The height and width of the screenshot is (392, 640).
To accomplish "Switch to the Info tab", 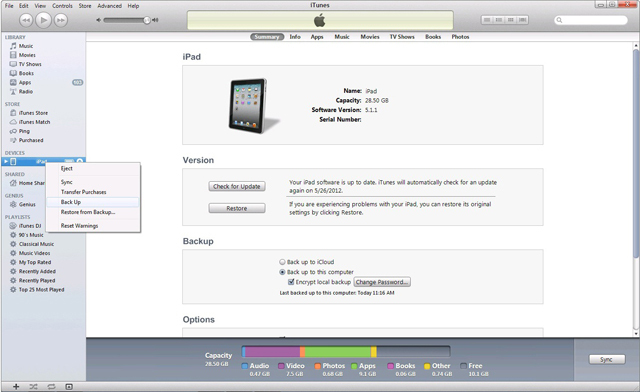I will [295, 37].
